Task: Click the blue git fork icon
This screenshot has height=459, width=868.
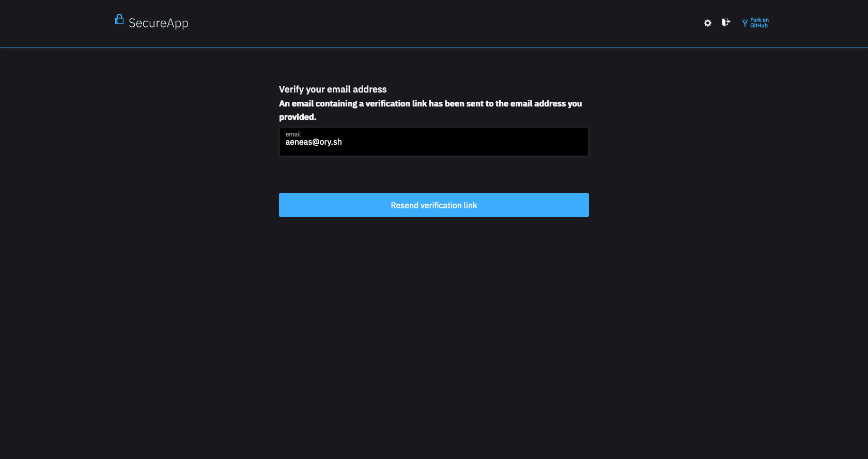Action: [745, 23]
